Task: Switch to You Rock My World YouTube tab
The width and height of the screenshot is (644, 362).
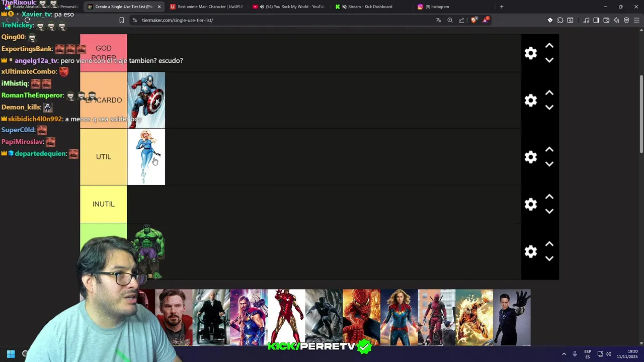Action: pos(289,7)
